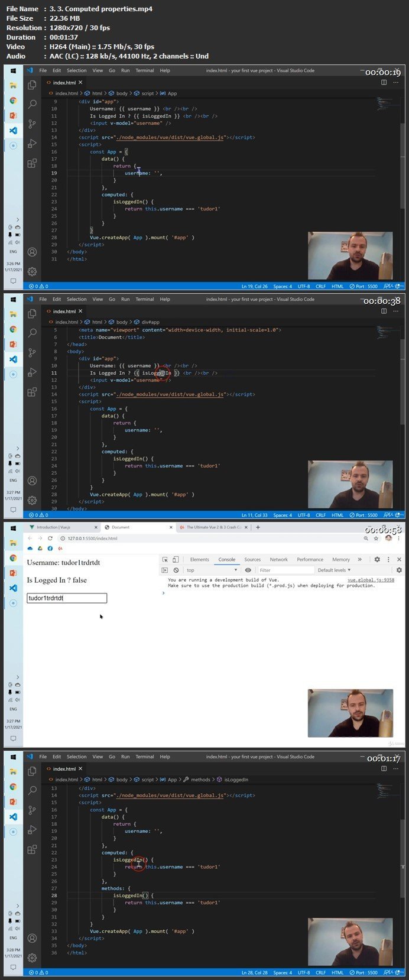Close the index.html tab in the 00:00:19 frame

[80, 83]
